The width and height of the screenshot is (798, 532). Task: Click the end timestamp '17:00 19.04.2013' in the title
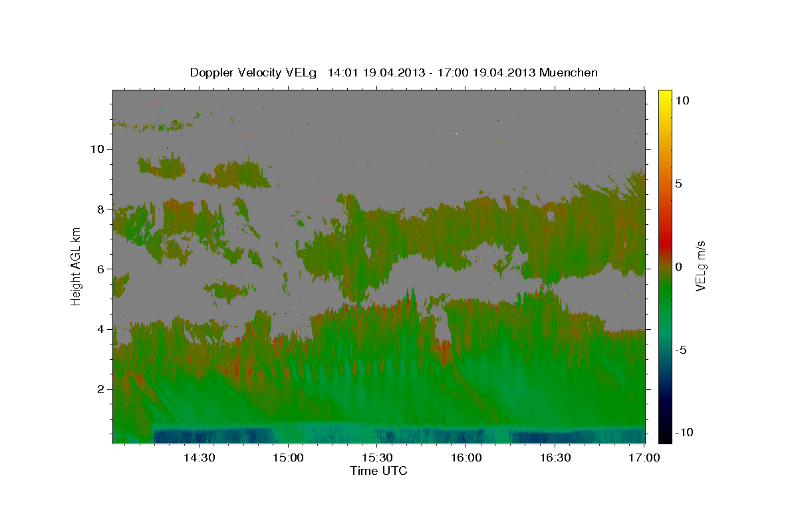[x=487, y=72]
